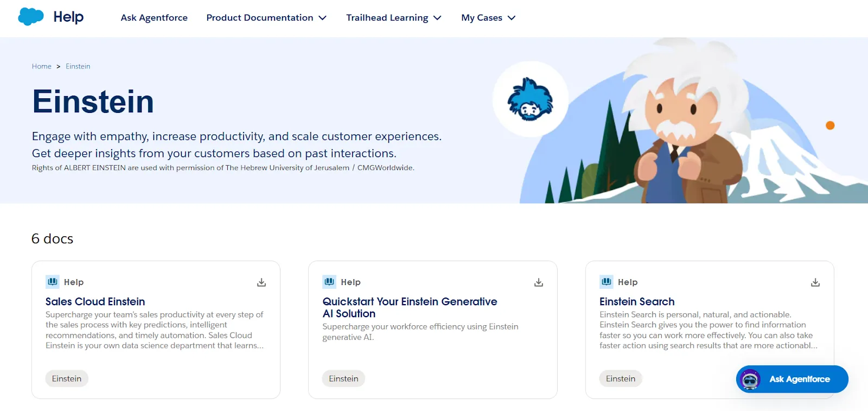Download the Quickstart Einstein Generative AI doc
The height and width of the screenshot is (411, 868).
click(x=539, y=282)
